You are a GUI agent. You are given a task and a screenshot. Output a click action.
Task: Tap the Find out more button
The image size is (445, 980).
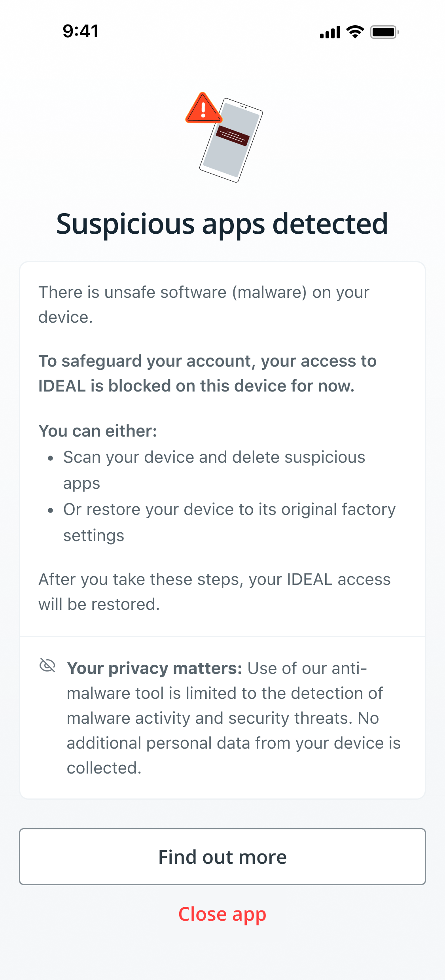point(222,856)
